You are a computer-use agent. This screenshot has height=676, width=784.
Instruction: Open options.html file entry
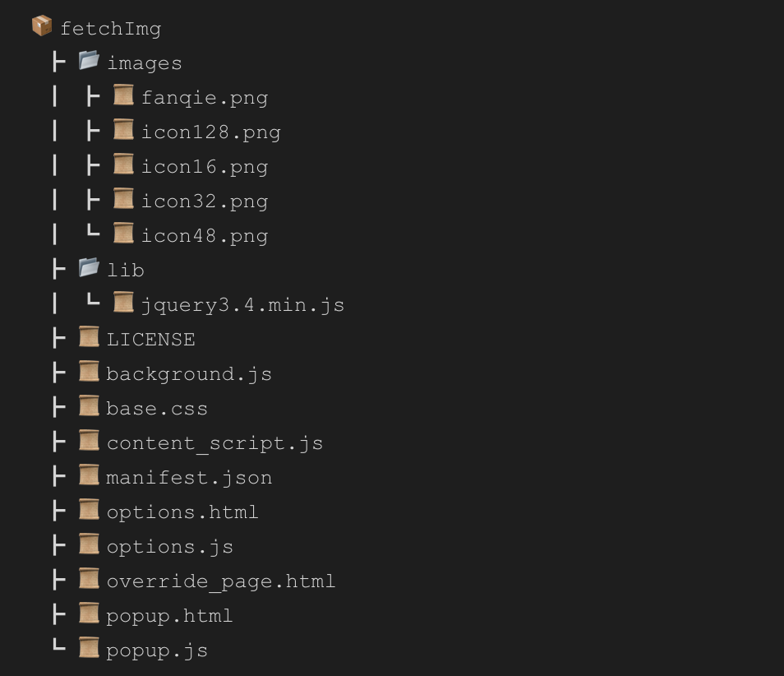coord(182,512)
